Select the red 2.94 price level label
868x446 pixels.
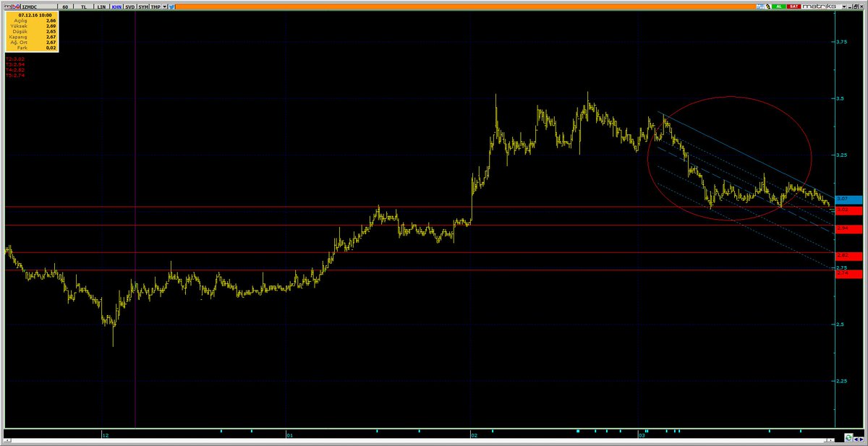coord(848,228)
